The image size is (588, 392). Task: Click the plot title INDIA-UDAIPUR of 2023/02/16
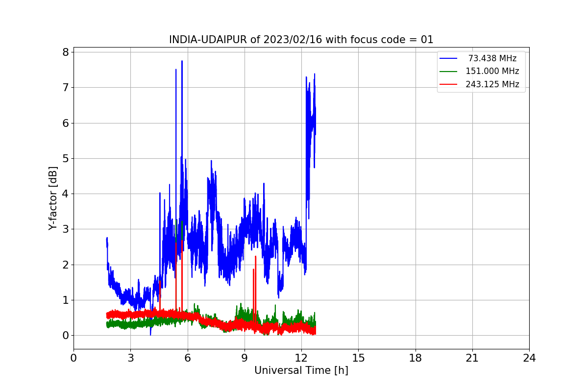[301, 40]
